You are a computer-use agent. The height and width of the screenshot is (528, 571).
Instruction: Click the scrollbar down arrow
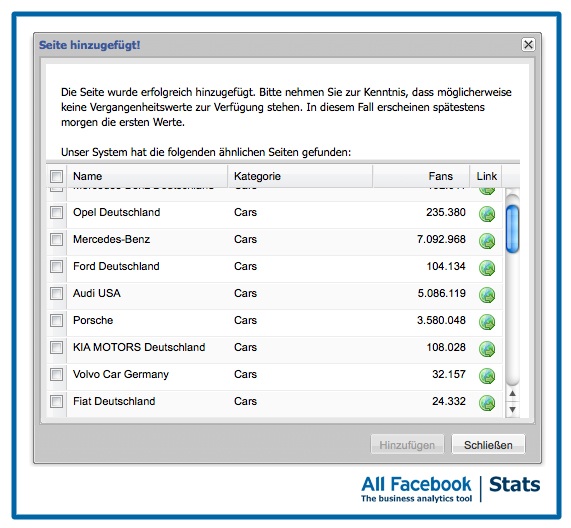pyautogui.click(x=512, y=410)
